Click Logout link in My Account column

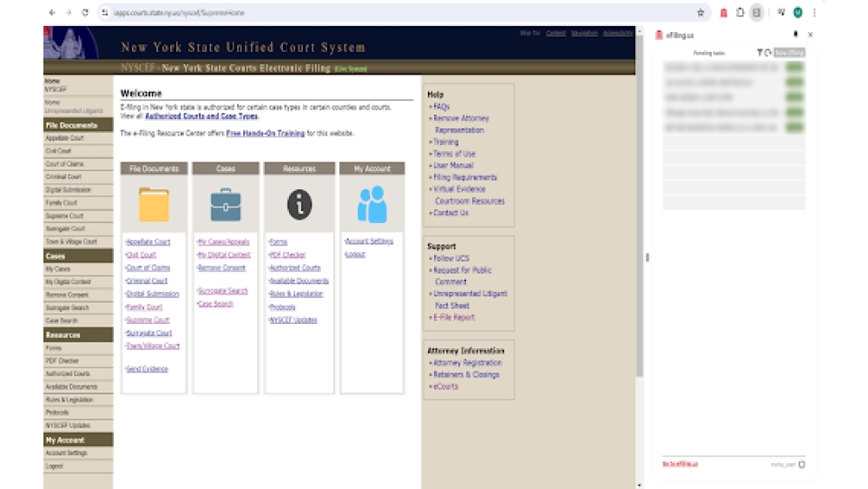355,254
